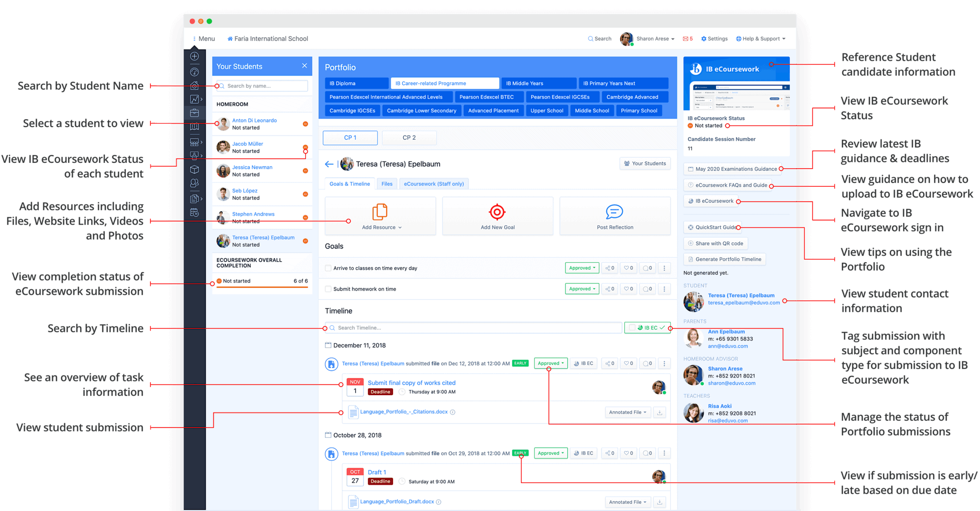Open Approved dropdown for Submit homework goal
The width and height of the screenshot is (980, 511).
click(x=582, y=289)
